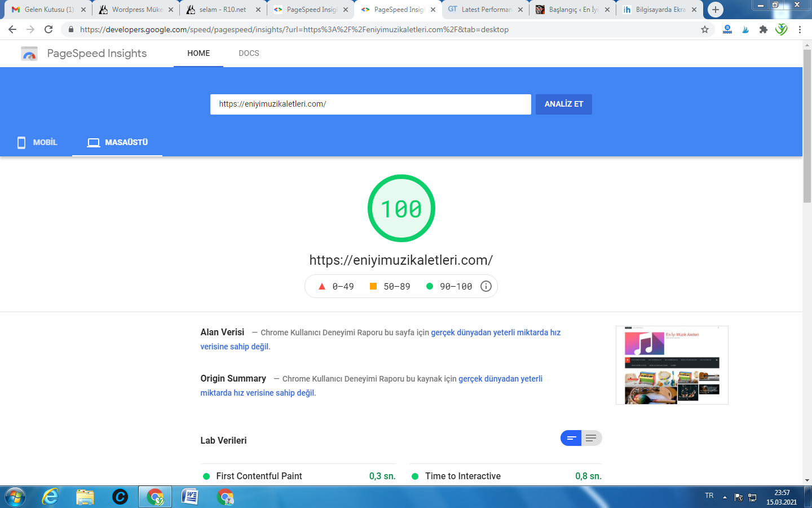
Task: Select the HOME navigation tab
Action: 198,53
